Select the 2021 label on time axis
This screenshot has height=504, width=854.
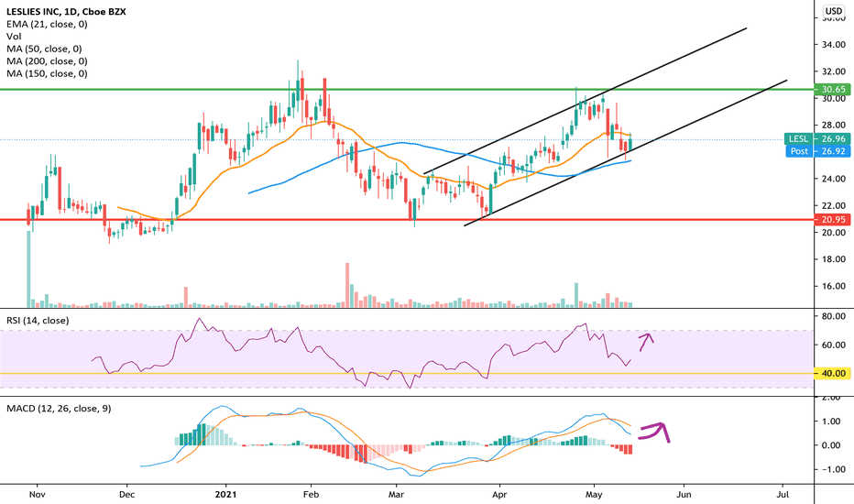tap(225, 495)
